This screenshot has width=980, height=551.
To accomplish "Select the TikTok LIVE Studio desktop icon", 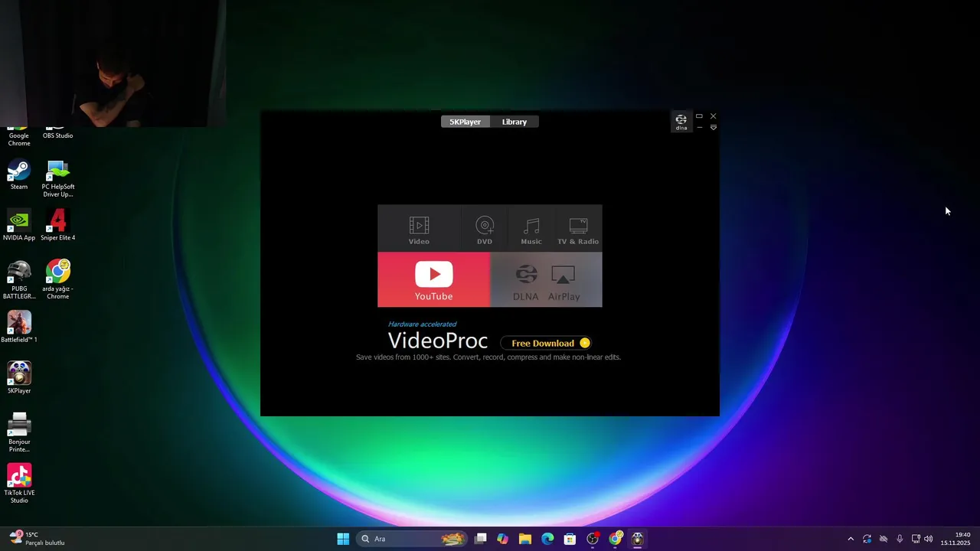I will (19, 484).
